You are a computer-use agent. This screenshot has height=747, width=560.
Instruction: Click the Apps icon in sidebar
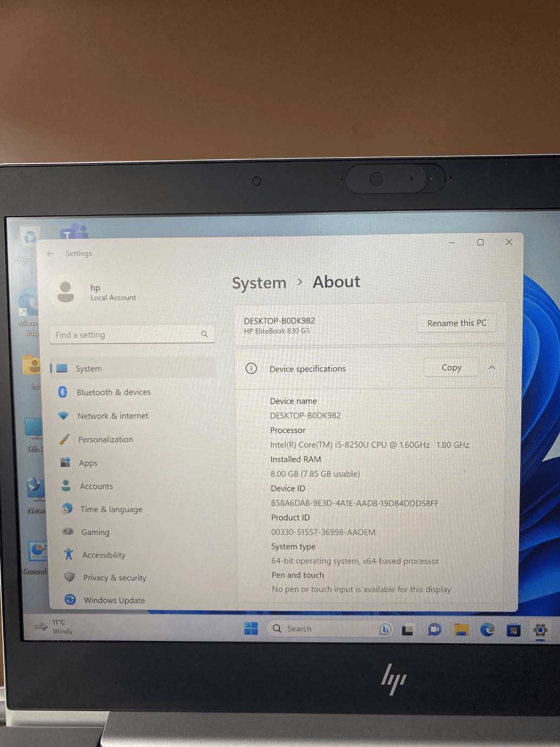[x=65, y=462]
